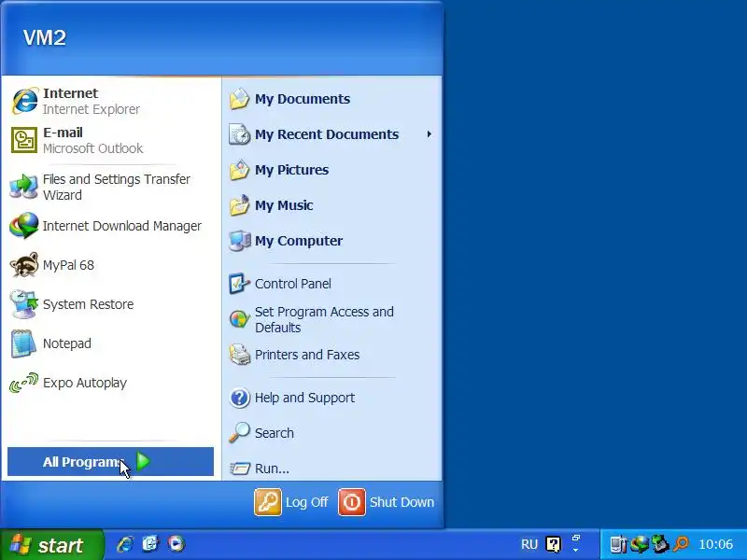Open the MyPal 68 raccoon icon

pos(24,265)
